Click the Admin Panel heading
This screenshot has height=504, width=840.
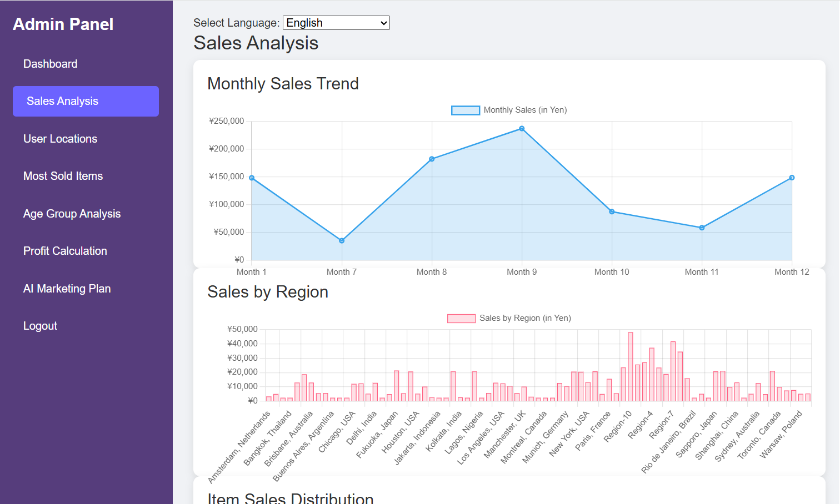click(63, 24)
